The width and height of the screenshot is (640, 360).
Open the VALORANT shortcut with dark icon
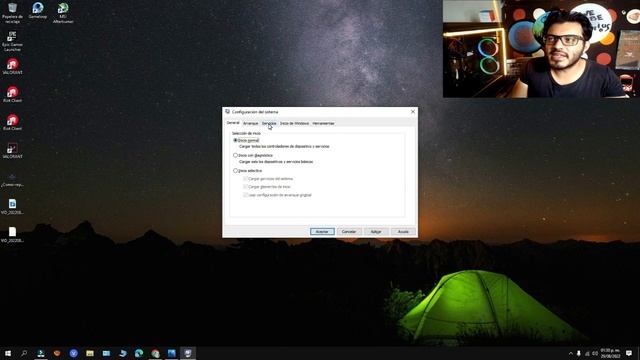pos(12,151)
